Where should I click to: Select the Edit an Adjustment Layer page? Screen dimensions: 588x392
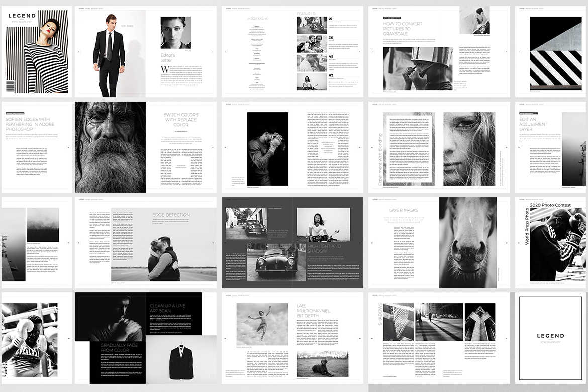[x=550, y=147]
